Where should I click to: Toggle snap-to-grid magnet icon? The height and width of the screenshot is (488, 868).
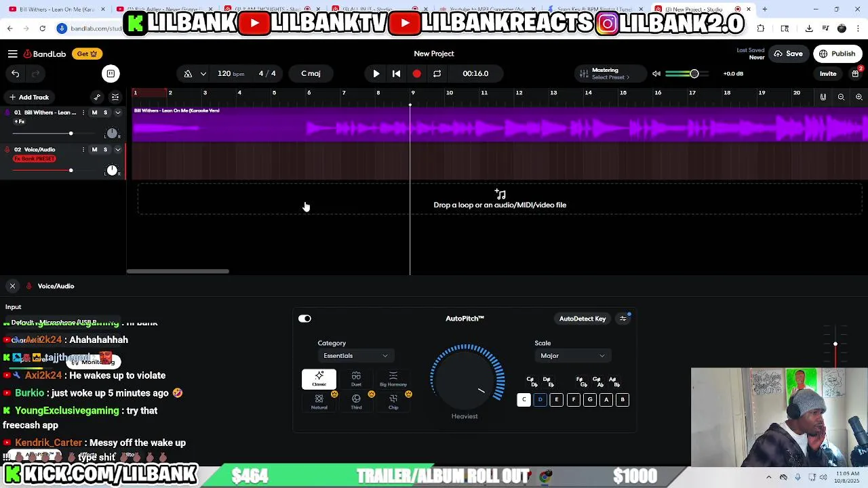point(823,97)
